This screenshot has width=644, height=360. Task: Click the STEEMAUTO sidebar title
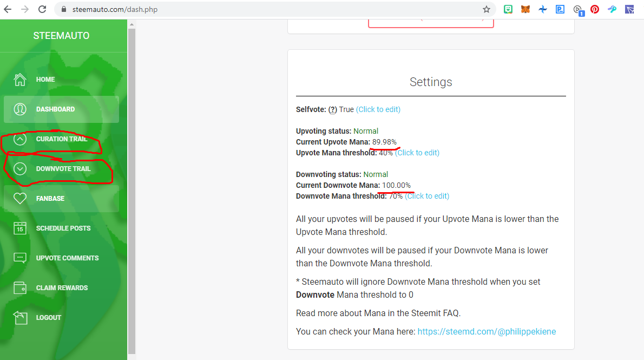(x=61, y=36)
